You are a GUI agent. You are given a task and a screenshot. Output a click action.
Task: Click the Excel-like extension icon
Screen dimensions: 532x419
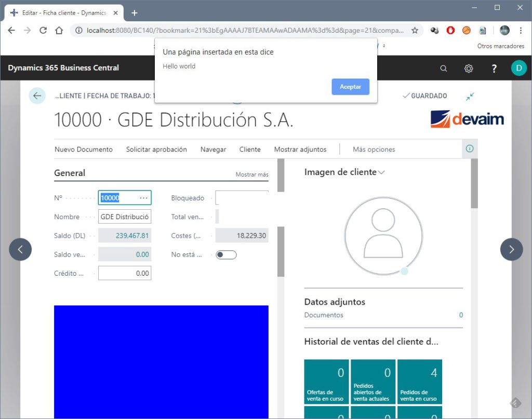point(482,31)
